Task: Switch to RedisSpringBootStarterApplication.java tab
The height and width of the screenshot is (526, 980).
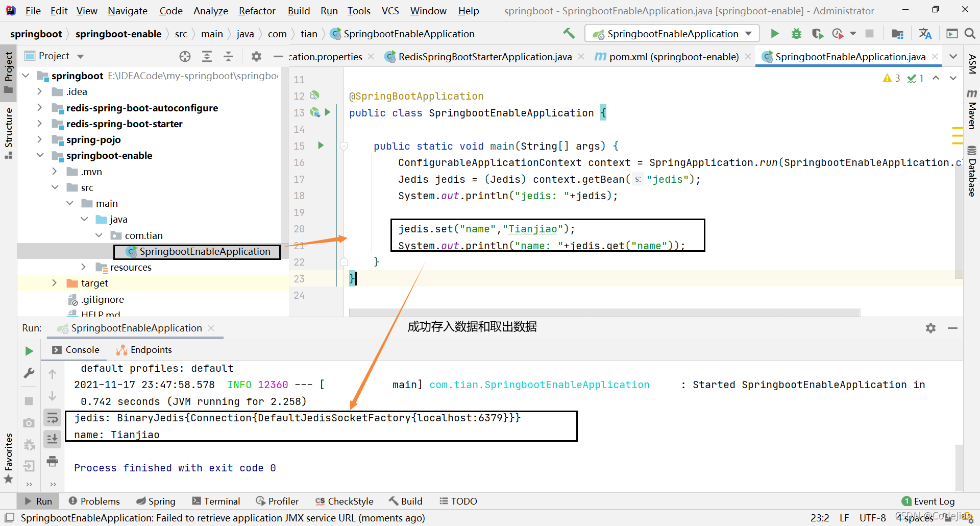Action: [x=485, y=57]
